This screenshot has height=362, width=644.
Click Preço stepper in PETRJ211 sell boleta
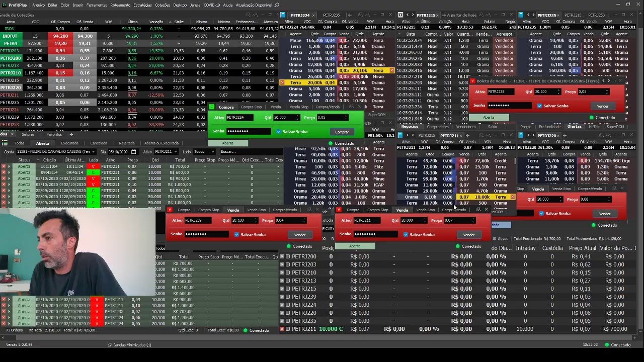[472, 220]
